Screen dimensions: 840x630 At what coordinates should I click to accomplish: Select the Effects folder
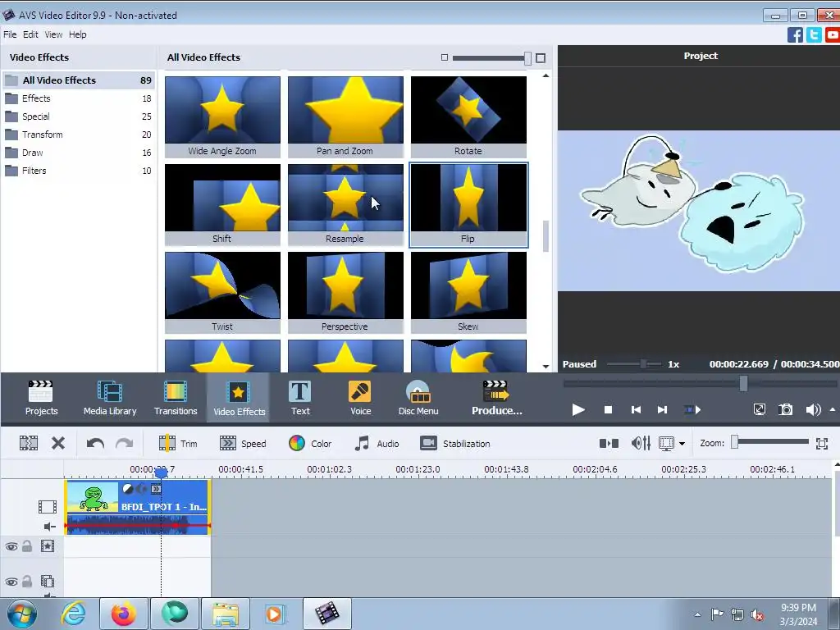[78, 98]
